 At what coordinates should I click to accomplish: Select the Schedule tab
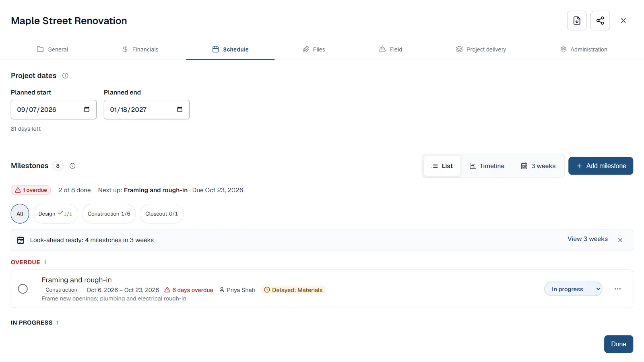230,49
